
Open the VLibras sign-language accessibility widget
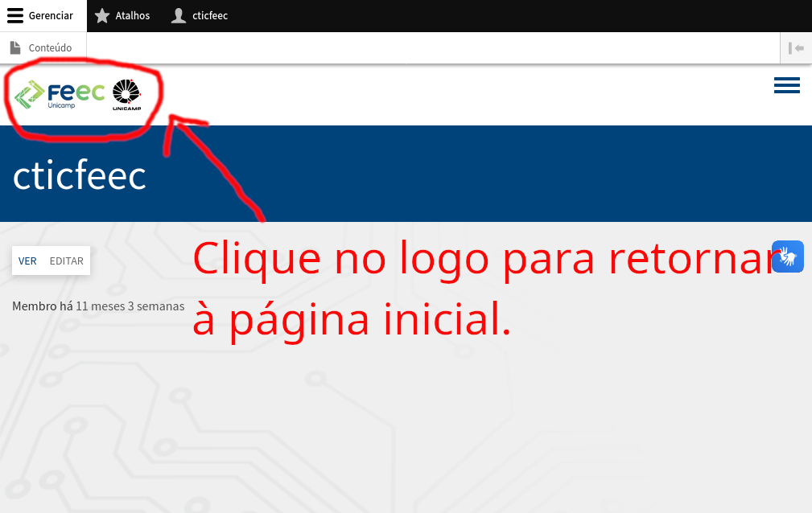click(x=787, y=256)
